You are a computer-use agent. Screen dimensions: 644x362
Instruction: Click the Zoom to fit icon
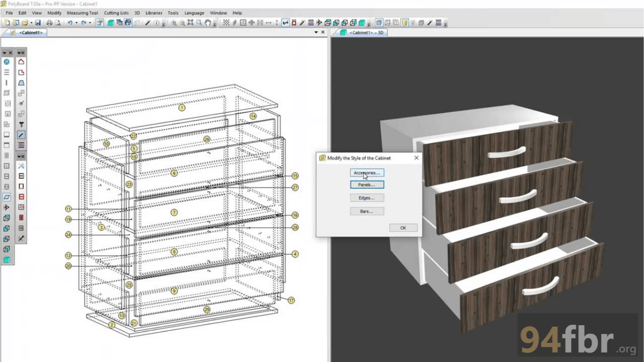[x=190, y=22]
